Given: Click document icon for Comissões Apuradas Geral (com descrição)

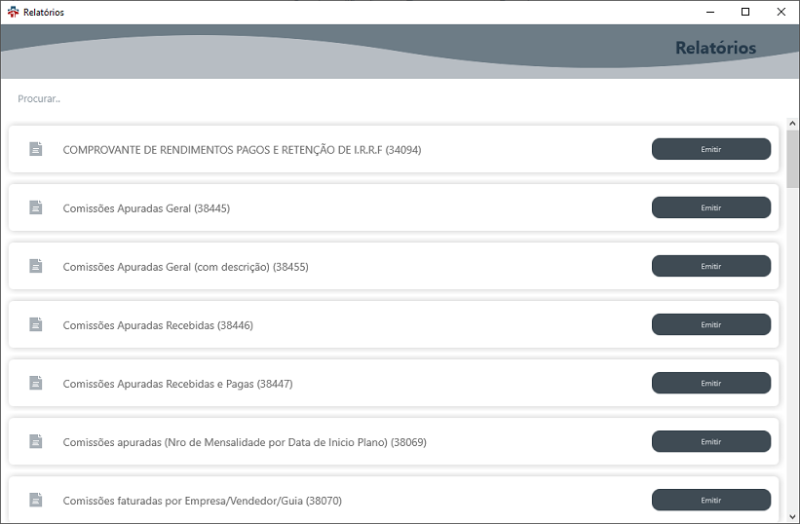Looking at the screenshot, I should tap(36, 266).
